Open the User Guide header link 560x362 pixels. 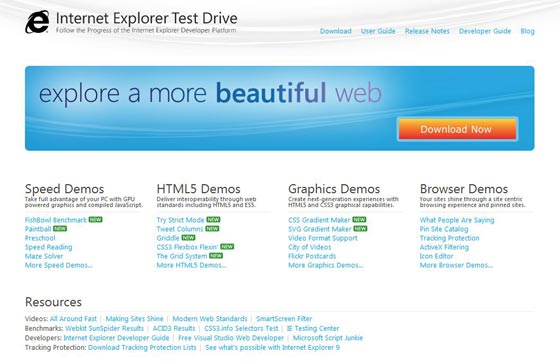pyautogui.click(x=378, y=31)
